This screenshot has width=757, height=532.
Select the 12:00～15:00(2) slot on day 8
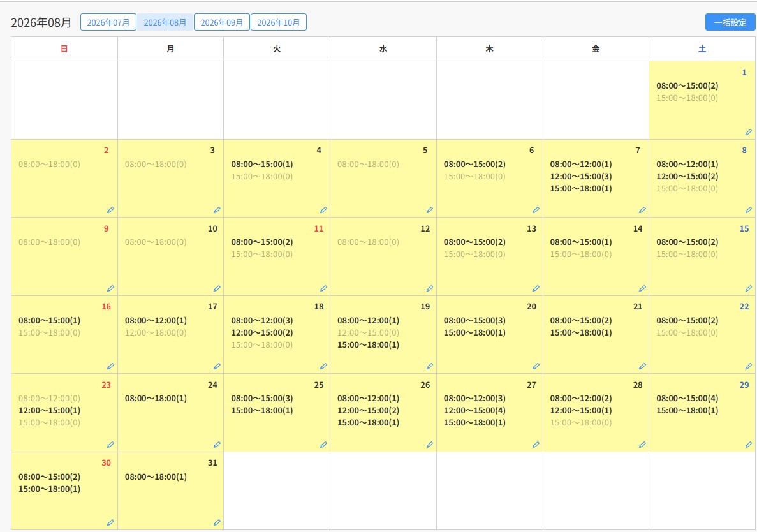[x=687, y=176]
